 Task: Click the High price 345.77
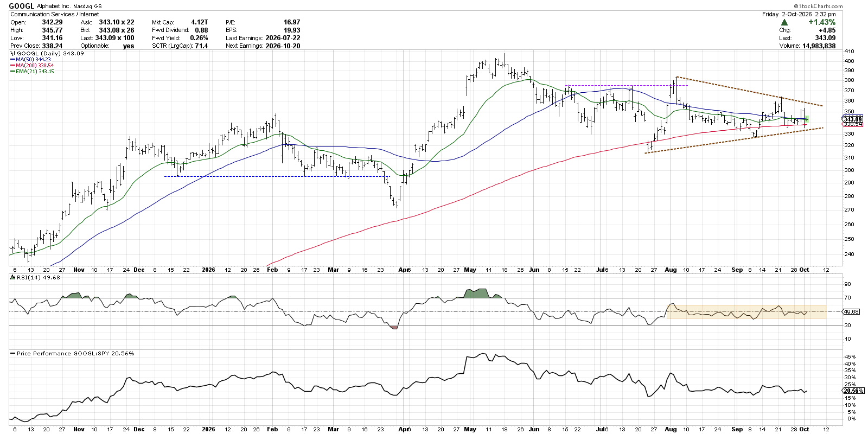[52, 30]
